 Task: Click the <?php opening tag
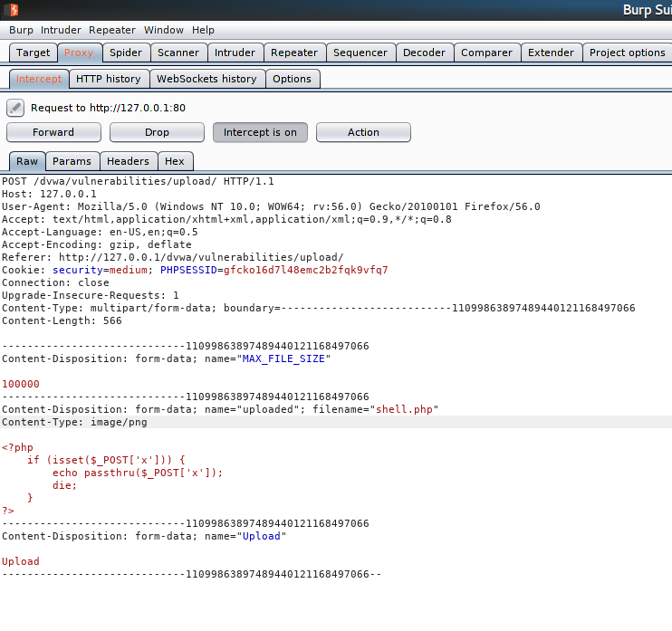click(x=17, y=447)
